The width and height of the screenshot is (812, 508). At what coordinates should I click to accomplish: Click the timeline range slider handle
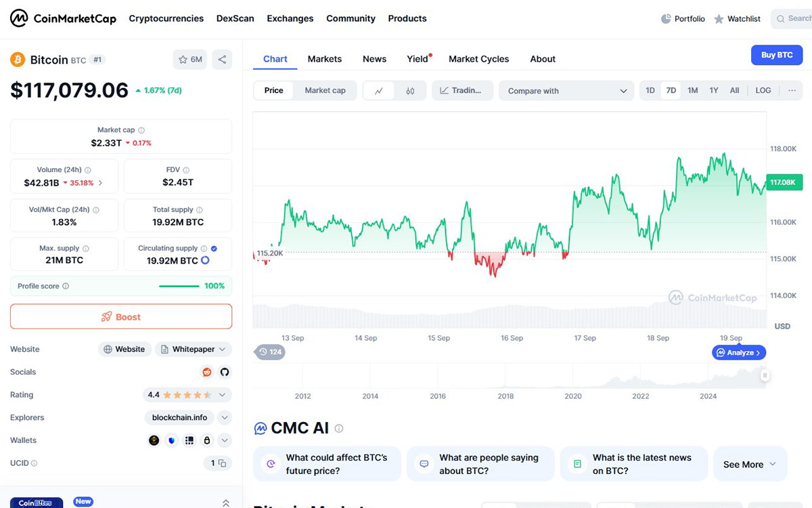[x=765, y=375]
